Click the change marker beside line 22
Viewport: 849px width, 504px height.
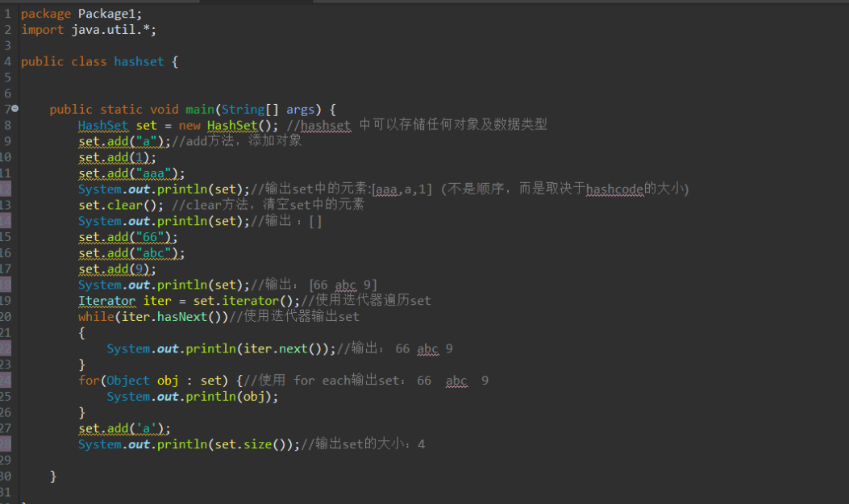tap(6, 348)
